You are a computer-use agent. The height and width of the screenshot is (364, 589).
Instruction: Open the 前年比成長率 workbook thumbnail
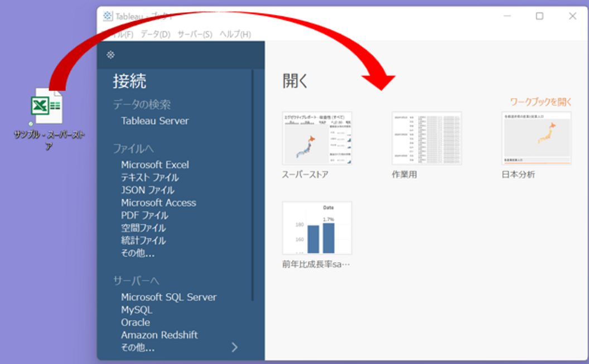click(x=317, y=228)
